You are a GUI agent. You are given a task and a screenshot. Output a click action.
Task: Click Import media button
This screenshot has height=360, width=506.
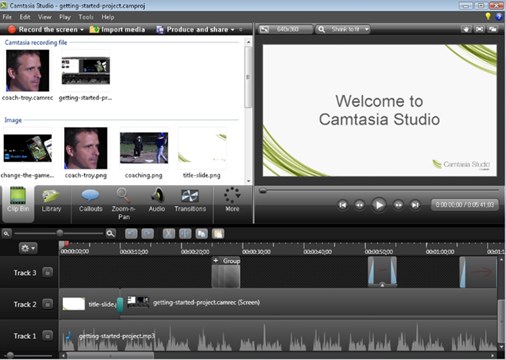click(x=117, y=29)
